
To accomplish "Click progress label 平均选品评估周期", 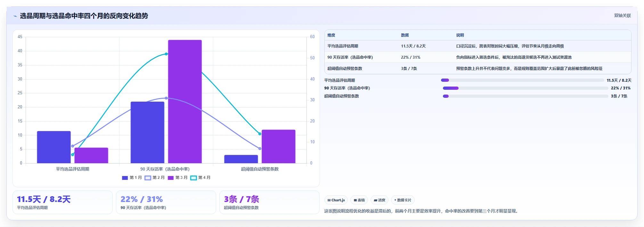I will (339, 80).
